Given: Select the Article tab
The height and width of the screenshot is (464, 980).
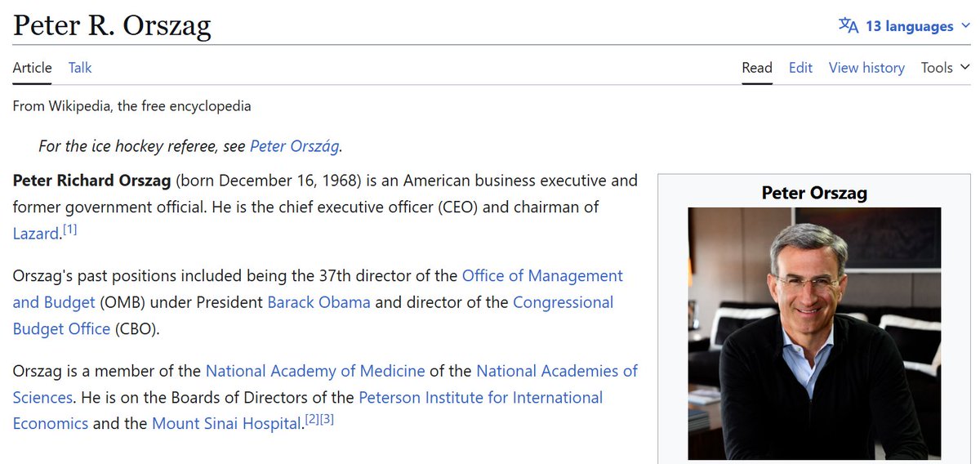Looking at the screenshot, I should [32, 68].
